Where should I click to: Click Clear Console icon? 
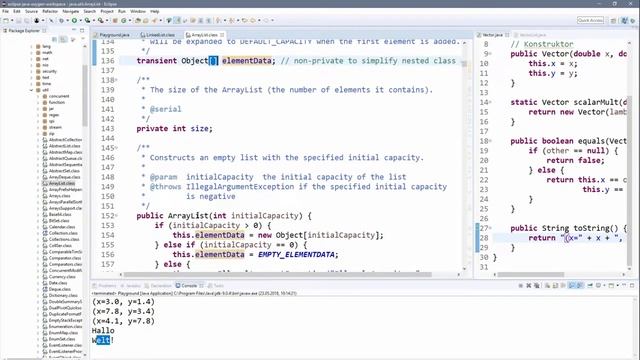547,286
